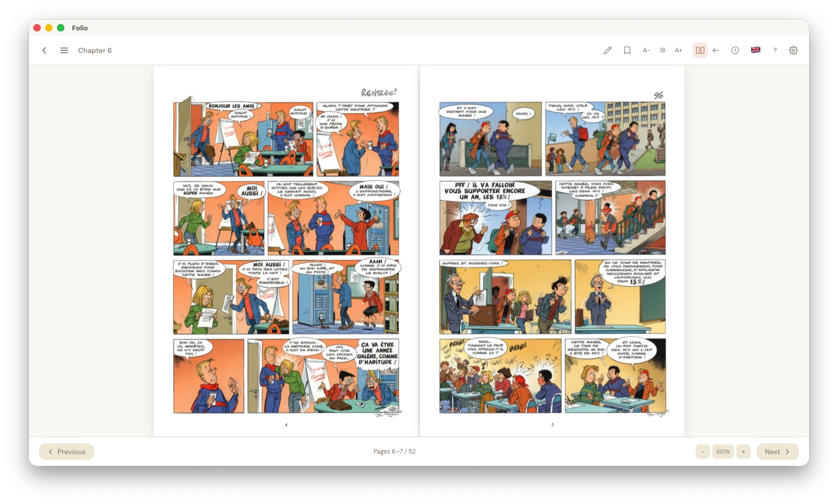Toggle the reading direction arrow
The image size is (838, 504).
pos(716,50)
